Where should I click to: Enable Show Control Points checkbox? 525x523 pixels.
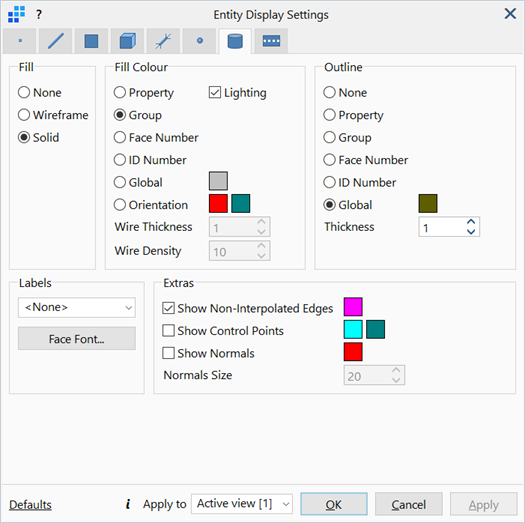[168, 330]
